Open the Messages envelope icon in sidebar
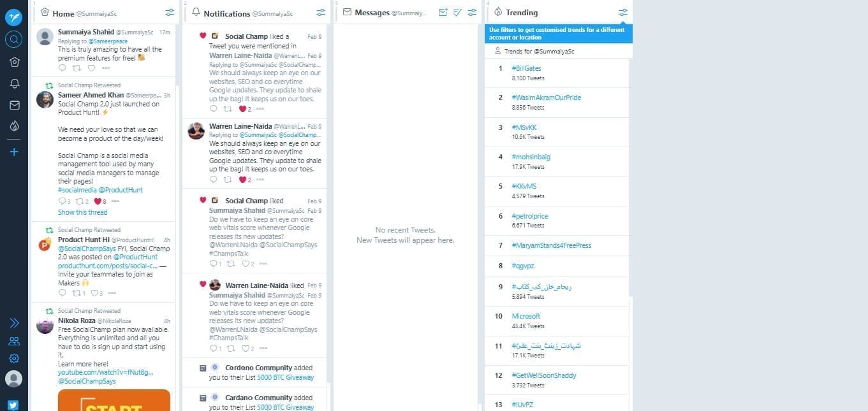Viewport: 868px width, 411px height. [14, 105]
